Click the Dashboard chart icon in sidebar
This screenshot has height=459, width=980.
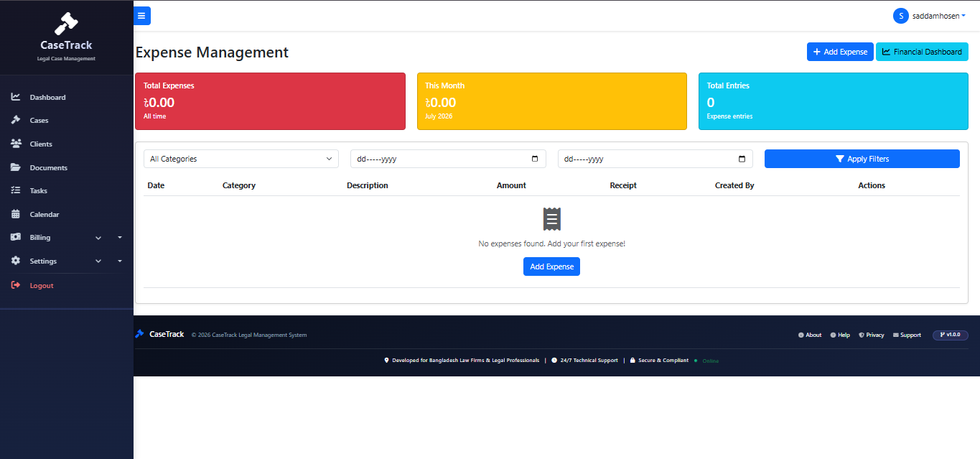(16, 97)
